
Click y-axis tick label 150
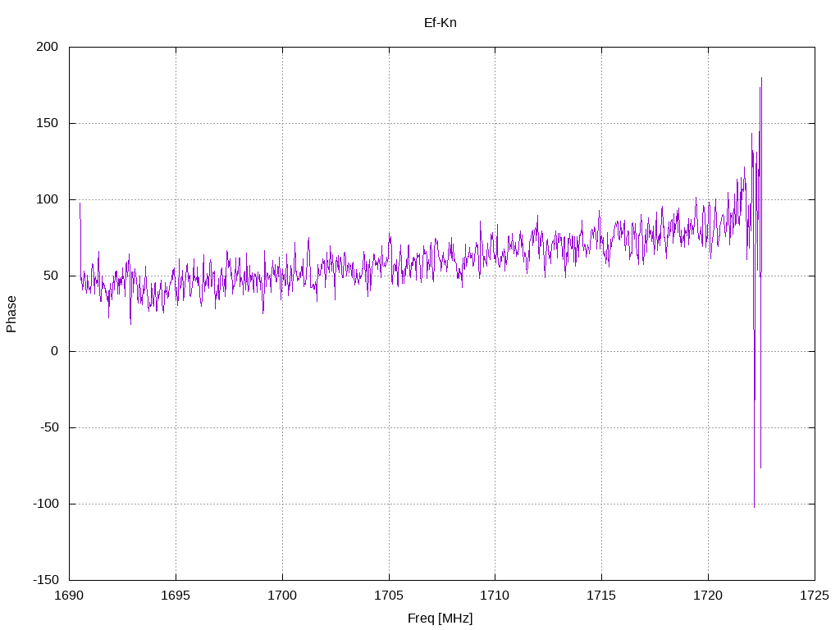click(47, 123)
